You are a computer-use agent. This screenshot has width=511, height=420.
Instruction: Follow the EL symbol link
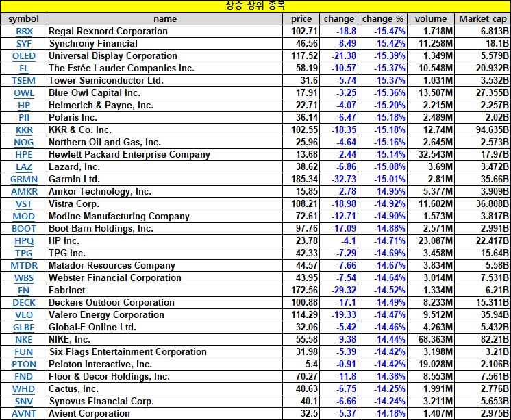[24, 69]
